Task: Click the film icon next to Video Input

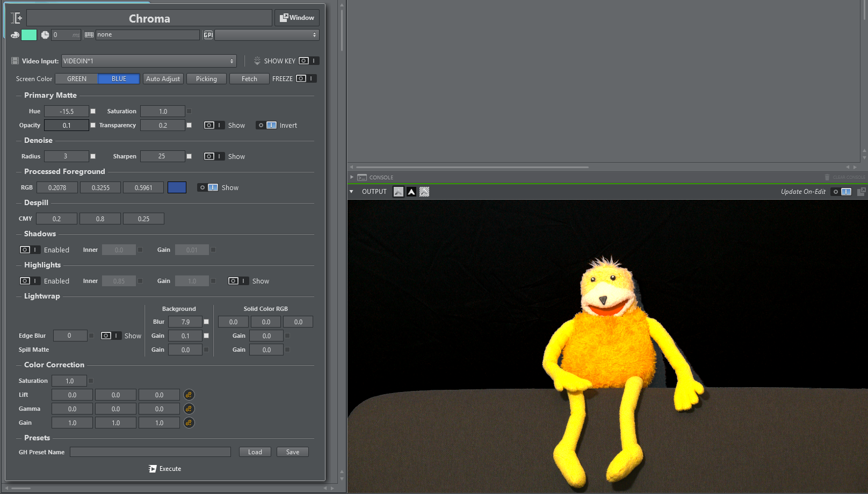Action: 15,61
